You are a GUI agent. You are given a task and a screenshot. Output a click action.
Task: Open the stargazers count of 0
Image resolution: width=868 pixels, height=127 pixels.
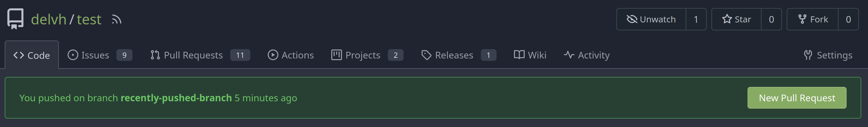point(771,19)
